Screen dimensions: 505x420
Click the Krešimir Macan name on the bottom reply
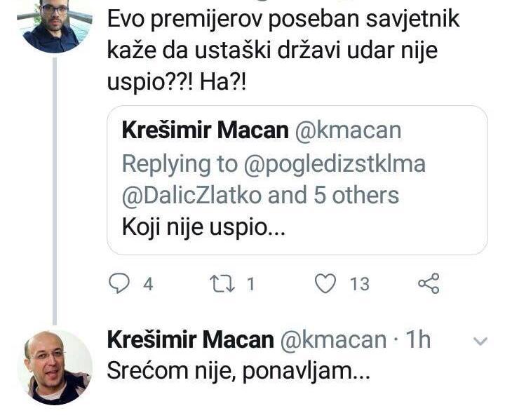(189, 340)
